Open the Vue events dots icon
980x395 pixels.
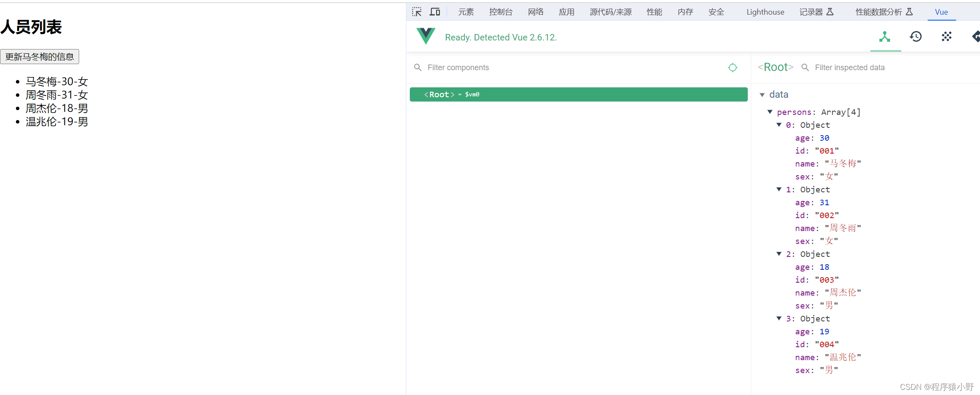coord(946,37)
